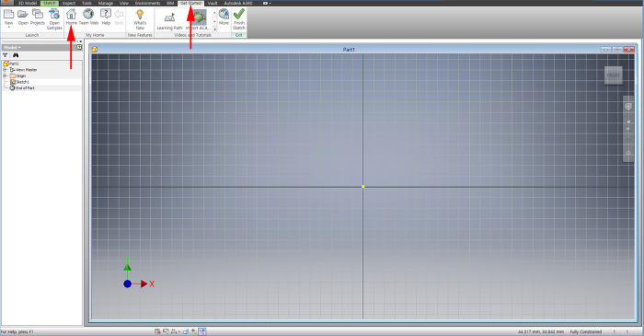Click the Full Navigation Wheel icon
644x336 pixels.
[x=628, y=107]
